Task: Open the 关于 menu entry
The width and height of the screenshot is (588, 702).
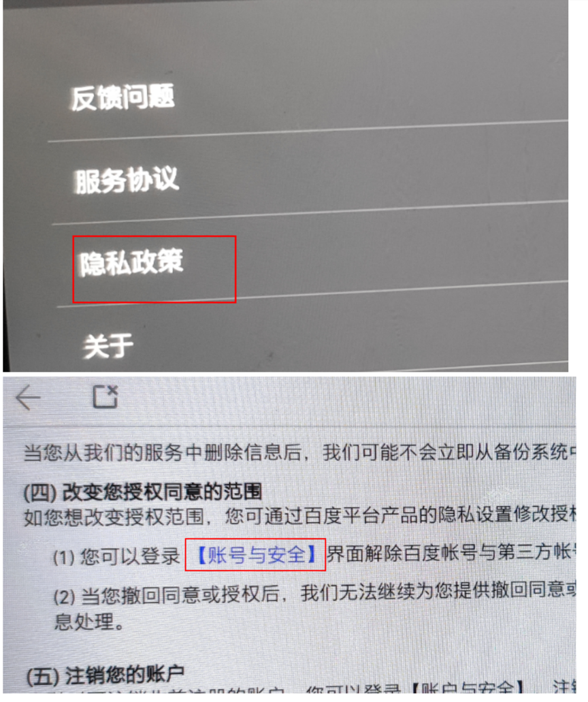Action: [x=108, y=346]
